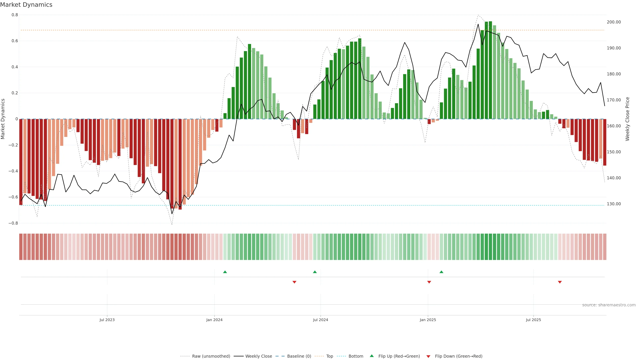
Task: Click the Market Dynamics chart title
Action: pos(26,5)
